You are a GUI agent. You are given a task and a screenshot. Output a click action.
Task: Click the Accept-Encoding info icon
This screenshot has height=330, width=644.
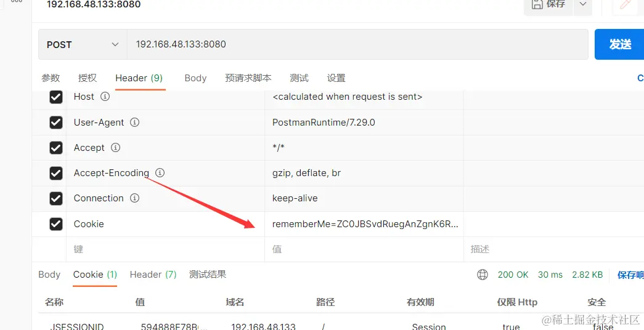pyautogui.click(x=160, y=173)
